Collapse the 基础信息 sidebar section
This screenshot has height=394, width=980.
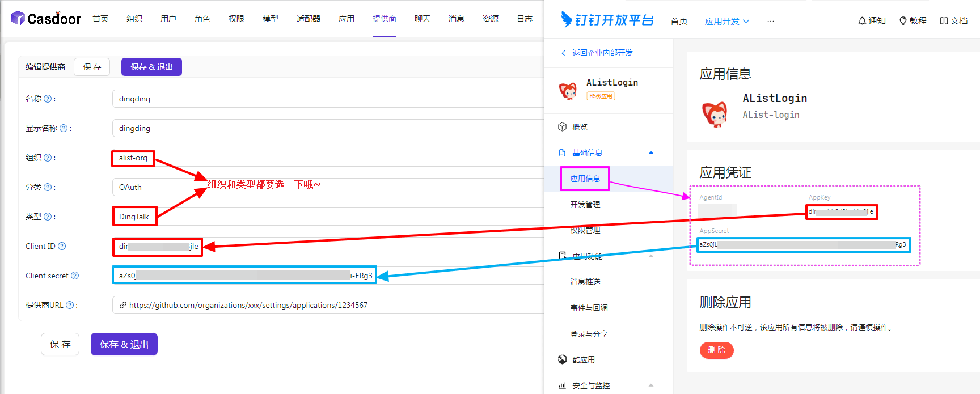(651, 152)
